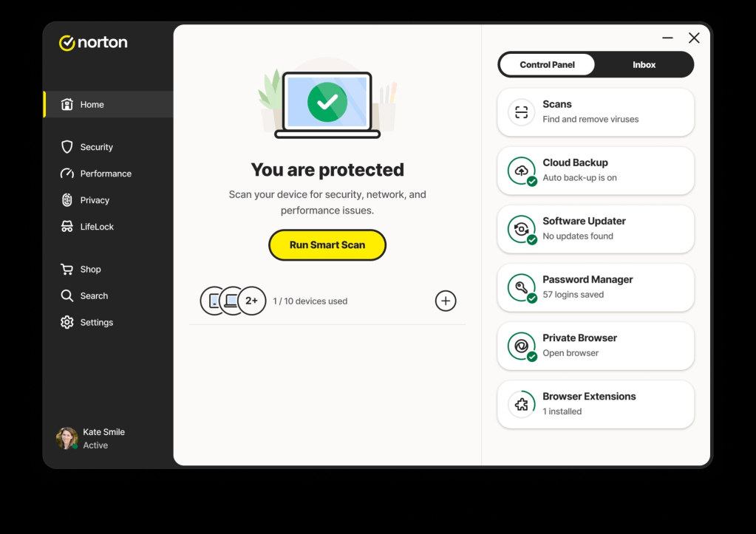This screenshot has width=756, height=534.
Task: Open Private Browser card title
Action: (579, 338)
